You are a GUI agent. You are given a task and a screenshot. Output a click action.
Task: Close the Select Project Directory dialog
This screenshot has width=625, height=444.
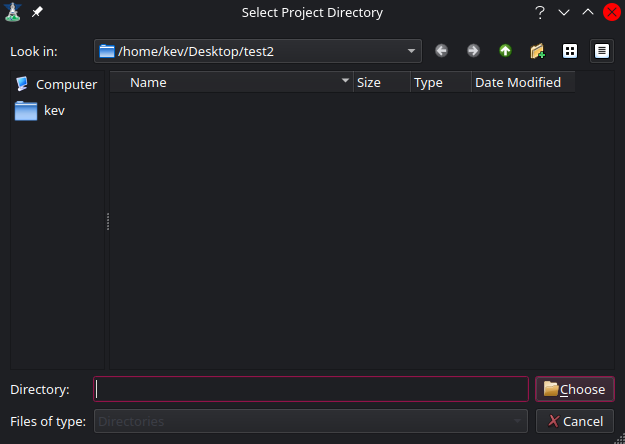(612, 12)
